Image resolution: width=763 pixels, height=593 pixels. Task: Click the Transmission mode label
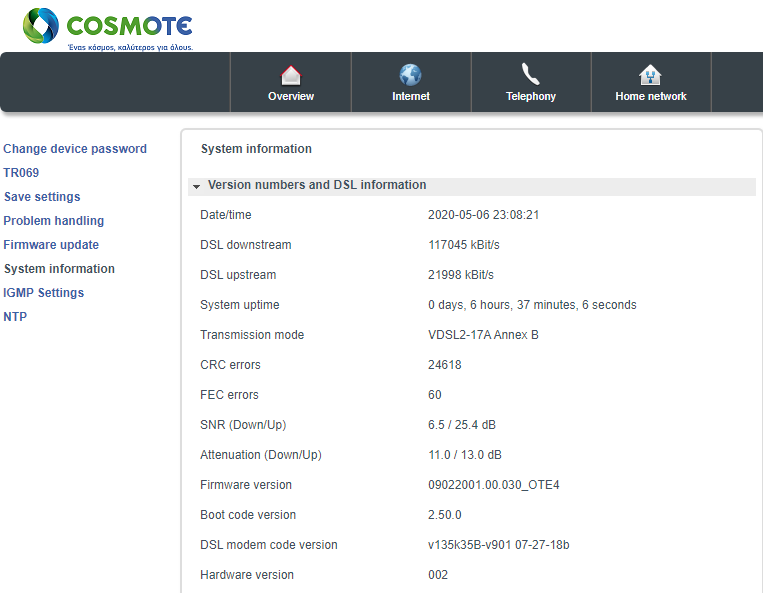click(252, 335)
